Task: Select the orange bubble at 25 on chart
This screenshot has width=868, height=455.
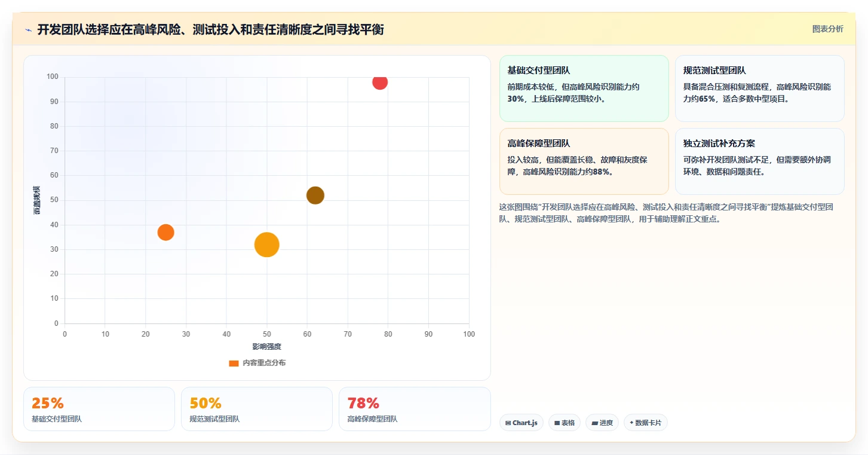Action: coord(165,232)
